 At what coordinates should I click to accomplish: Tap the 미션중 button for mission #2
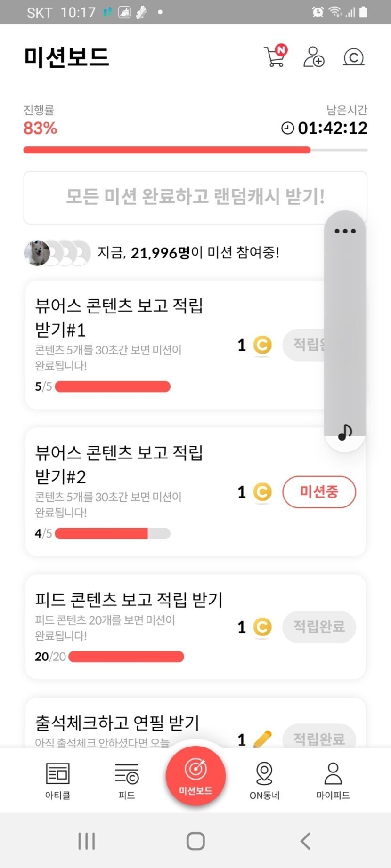319,492
